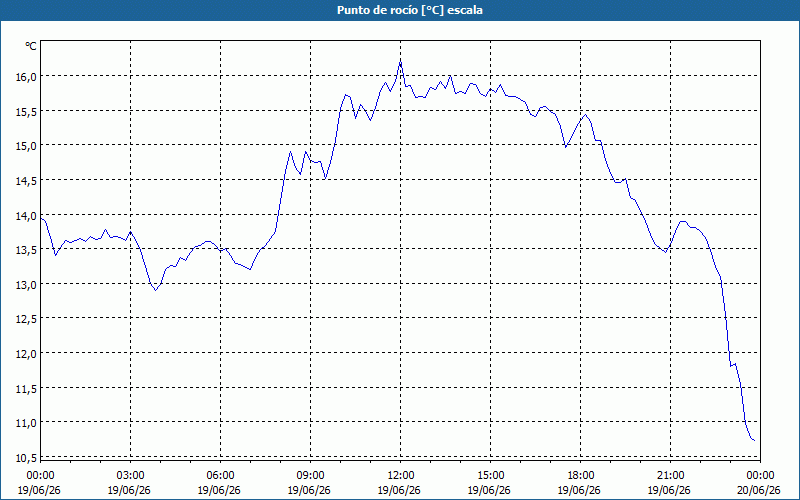Pick the 11,5 y-axis label
Viewport: 800px width, 500px height.
coord(27,388)
